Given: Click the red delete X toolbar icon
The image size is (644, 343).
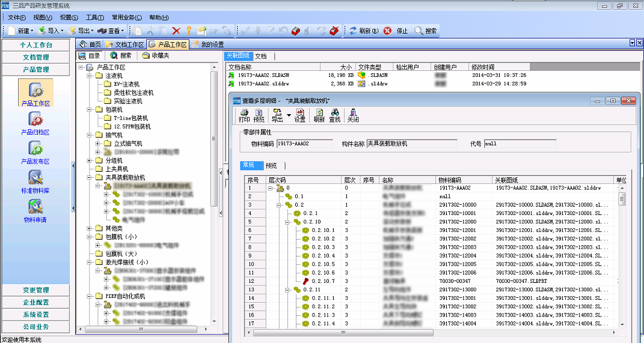Looking at the screenshot, I should (x=176, y=31).
